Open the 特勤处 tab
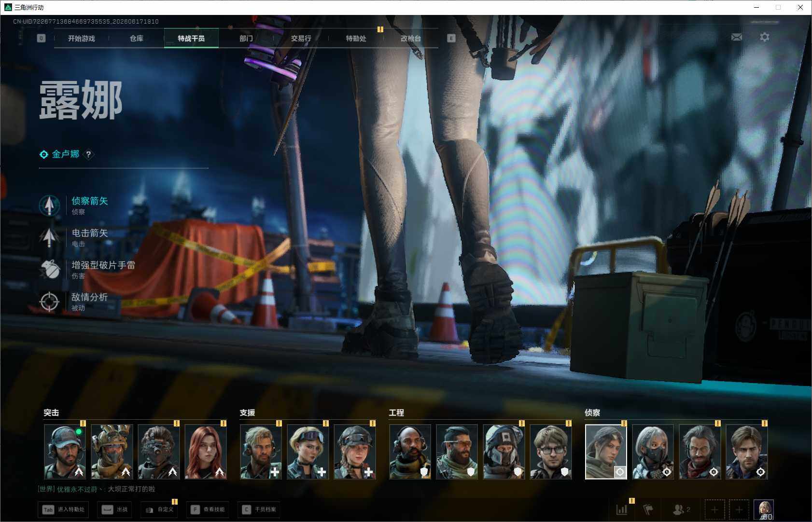This screenshot has width=812, height=522. click(x=356, y=38)
